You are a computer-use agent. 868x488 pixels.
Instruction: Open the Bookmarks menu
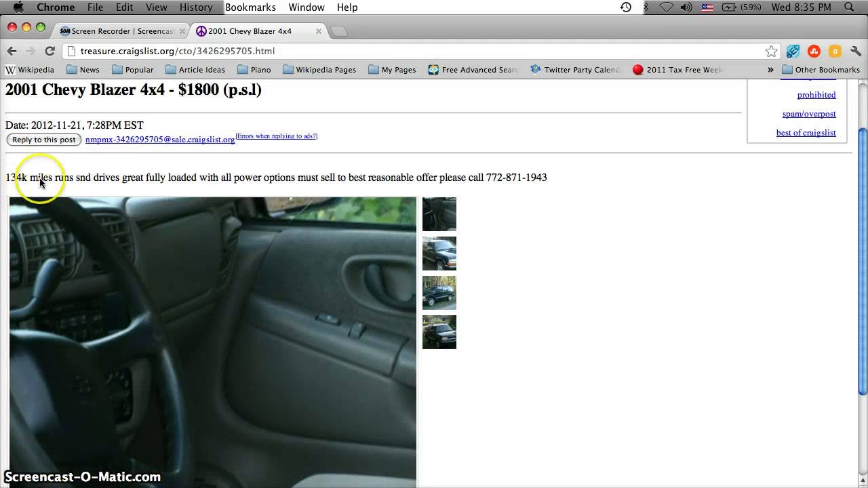tap(250, 7)
